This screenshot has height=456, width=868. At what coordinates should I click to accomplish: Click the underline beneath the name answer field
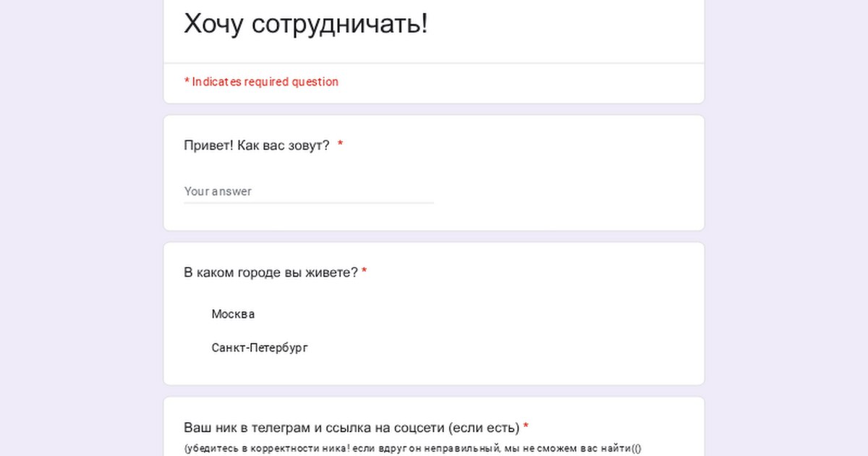click(x=308, y=203)
